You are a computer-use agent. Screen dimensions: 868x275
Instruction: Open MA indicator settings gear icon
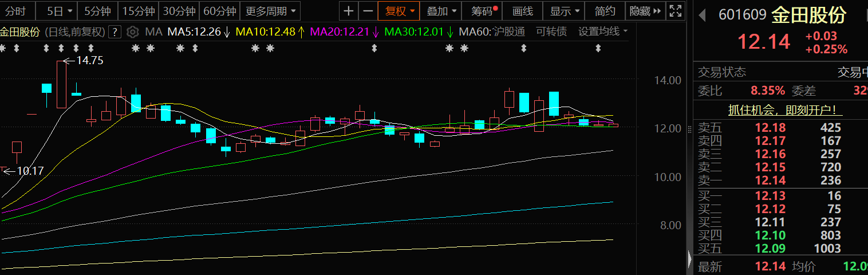point(132,32)
